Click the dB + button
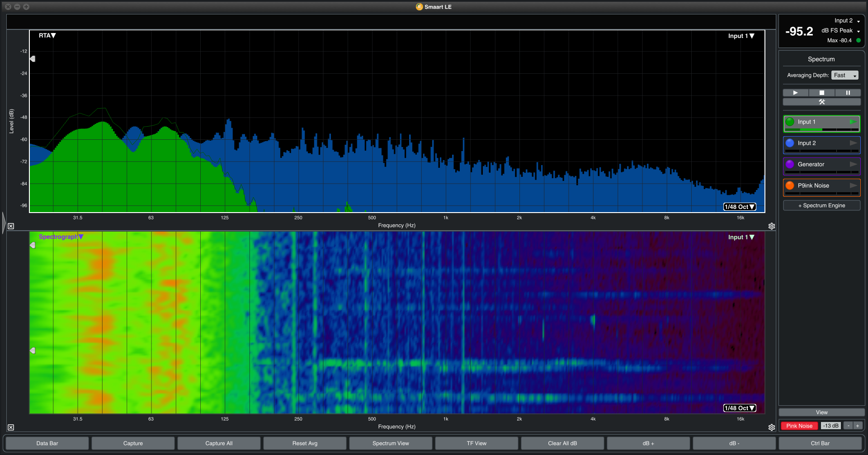The width and height of the screenshot is (868, 455). coord(648,443)
